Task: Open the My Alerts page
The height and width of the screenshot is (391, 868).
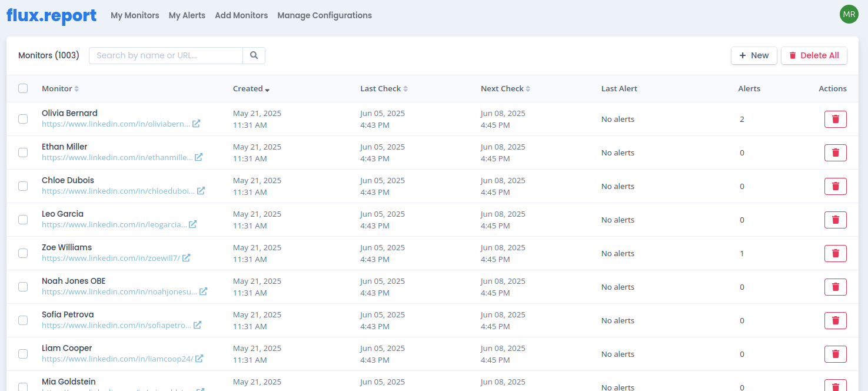Action: pos(187,15)
